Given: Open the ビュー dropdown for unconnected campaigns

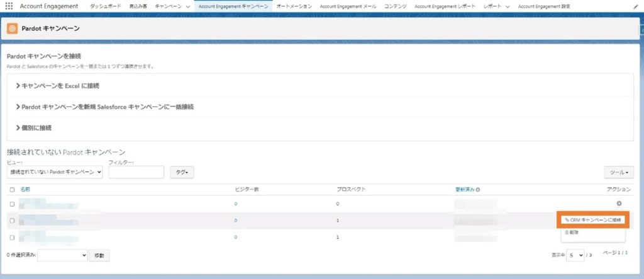Looking at the screenshot, I should click(55, 172).
